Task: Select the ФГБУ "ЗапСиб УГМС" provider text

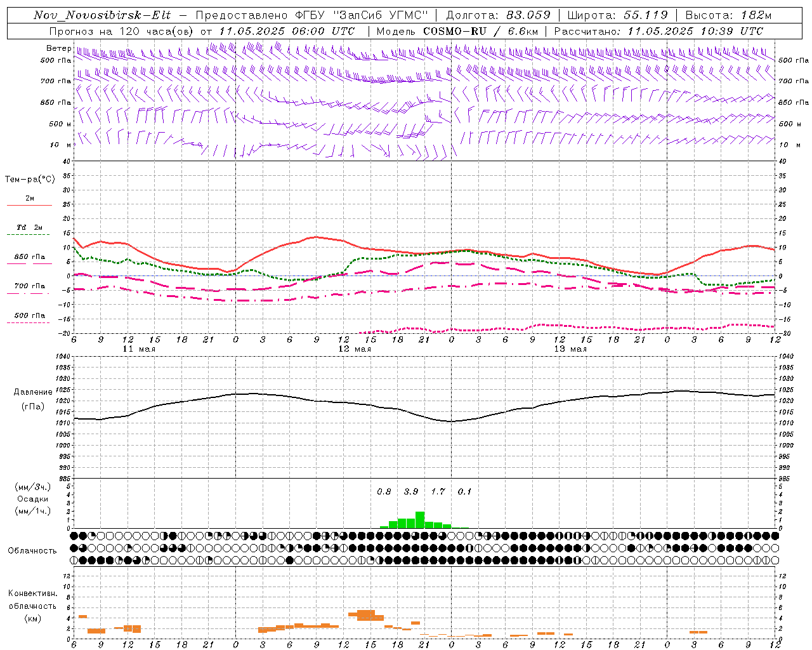Action: click(x=362, y=15)
